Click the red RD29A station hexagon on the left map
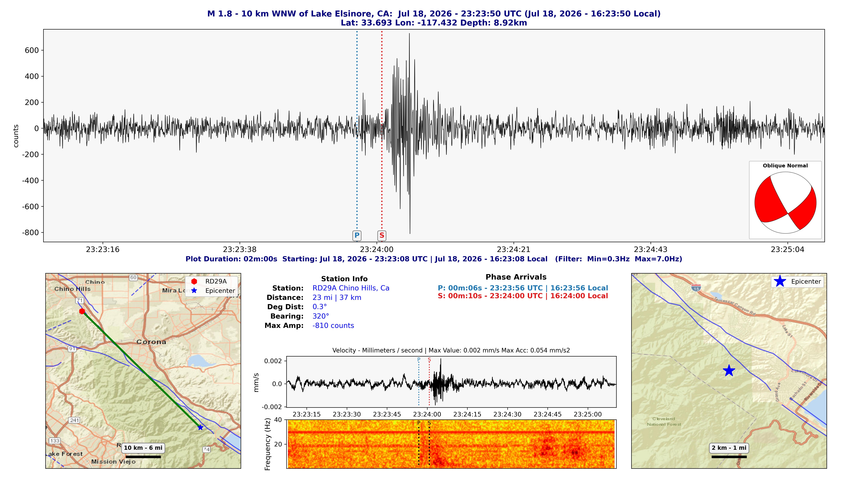This screenshot has height=488, width=868. [x=82, y=311]
